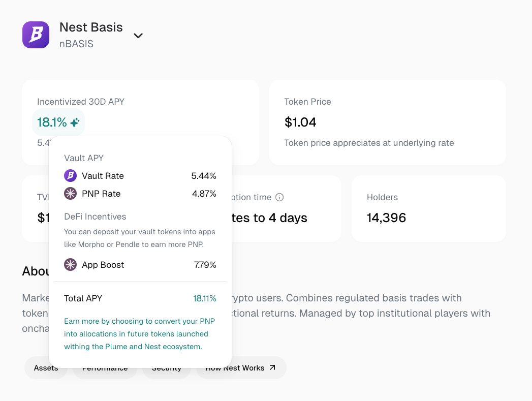Image resolution: width=532 pixels, height=401 pixels.
Task: Click the PNP Rate asterisk icon
Action: [x=70, y=193]
